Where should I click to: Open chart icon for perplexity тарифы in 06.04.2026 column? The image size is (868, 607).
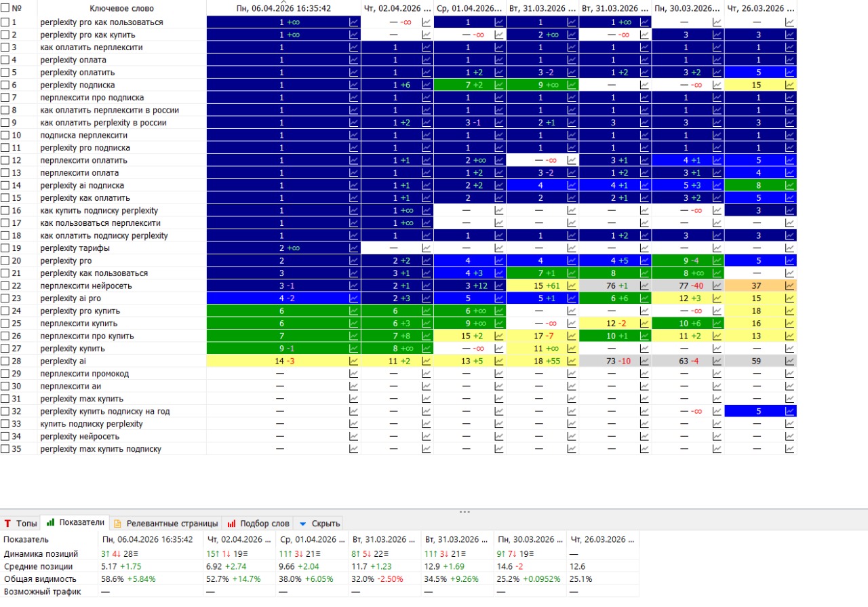tap(353, 248)
